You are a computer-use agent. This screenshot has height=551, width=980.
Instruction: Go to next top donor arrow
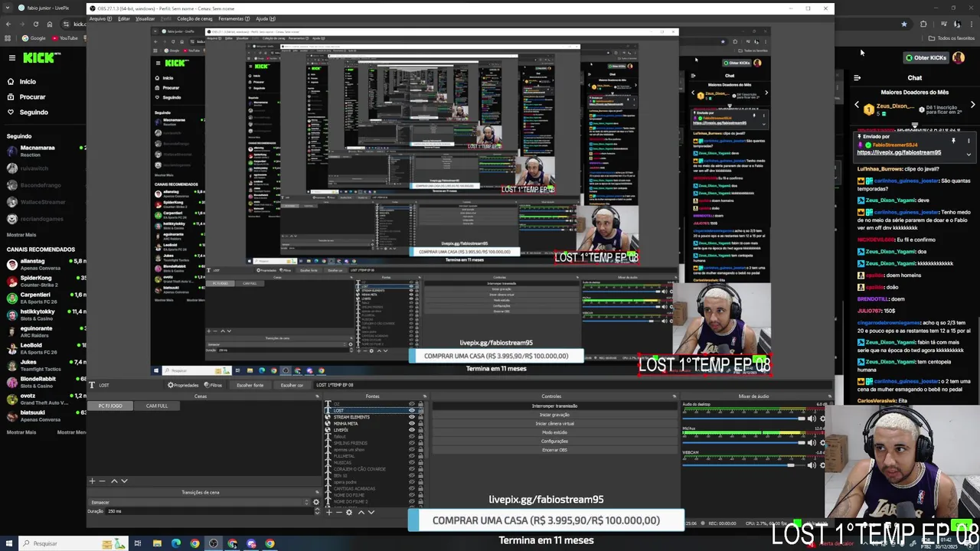click(x=972, y=106)
